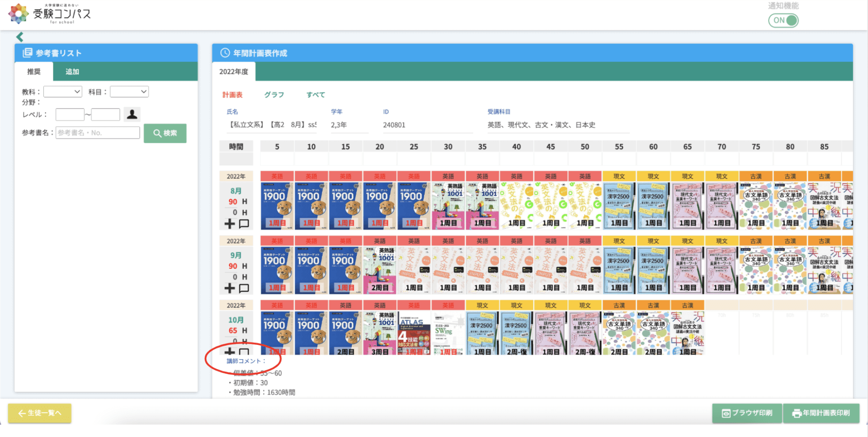The width and height of the screenshot is (868, 437).
Task: Click the ブラウザ印刷 button
Action: (747, 413)
